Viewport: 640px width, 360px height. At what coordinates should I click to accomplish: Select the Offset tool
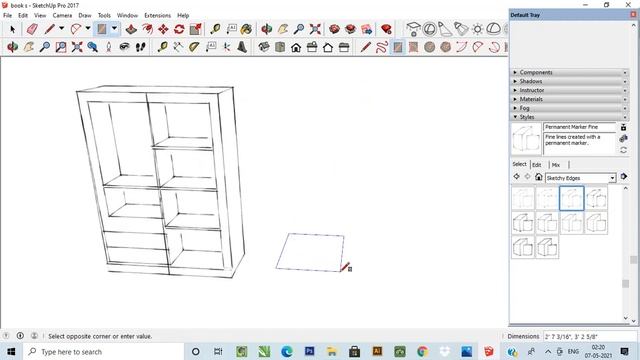click(x=147, y=29)
